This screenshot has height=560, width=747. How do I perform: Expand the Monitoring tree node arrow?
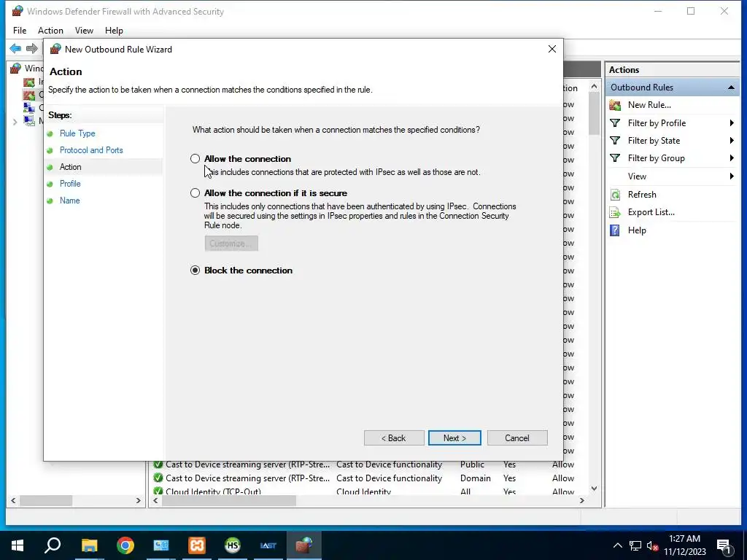coord(15,122)
